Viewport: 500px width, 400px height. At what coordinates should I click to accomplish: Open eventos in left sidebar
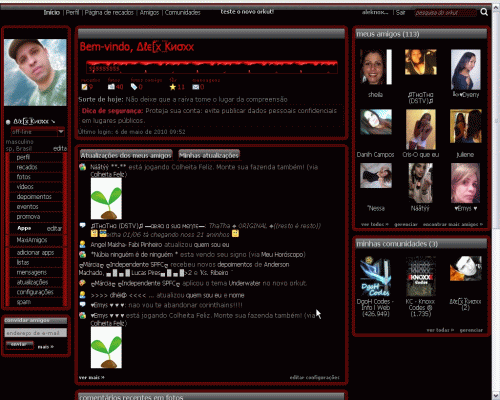[27, 207]
